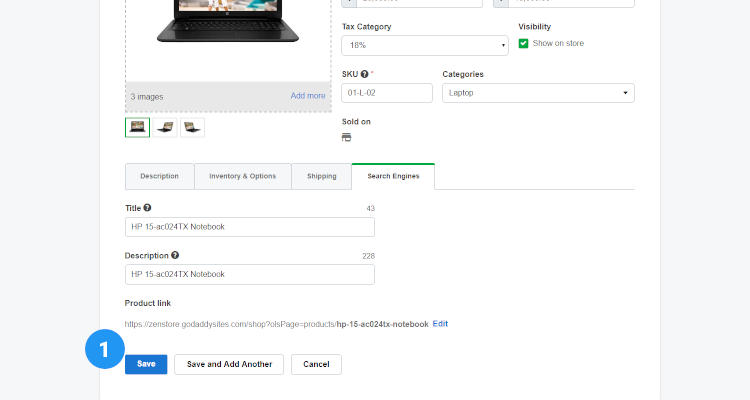Click the storefront icon under Sold on
The height and width of the screenshot is (400, 750).
pos(347,138)
